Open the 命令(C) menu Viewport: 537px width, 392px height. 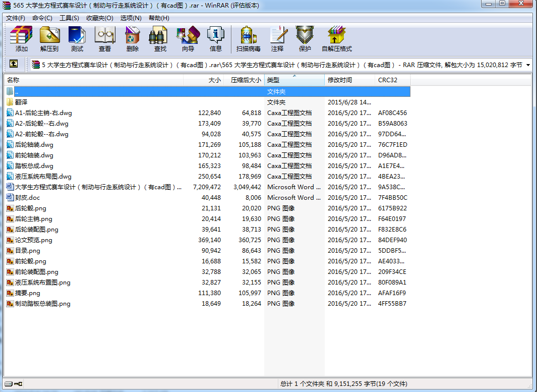tap(42, 18)
